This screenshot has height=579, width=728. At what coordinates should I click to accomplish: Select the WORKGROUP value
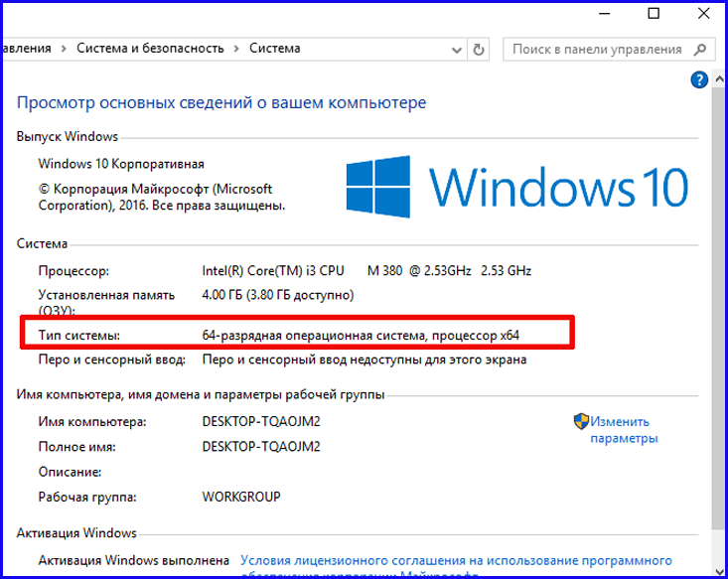pyautogui.click(x=241, y=497)
